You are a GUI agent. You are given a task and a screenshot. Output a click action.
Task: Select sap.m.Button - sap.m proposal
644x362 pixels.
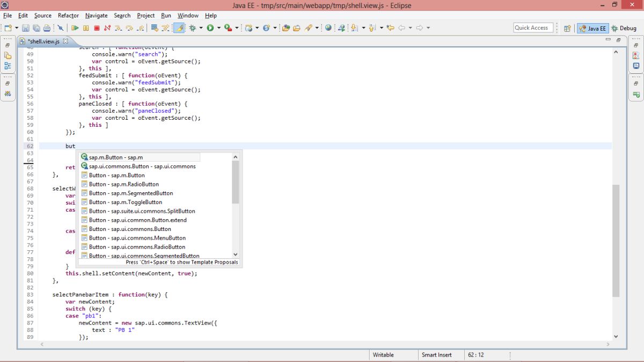pos(140,157)
